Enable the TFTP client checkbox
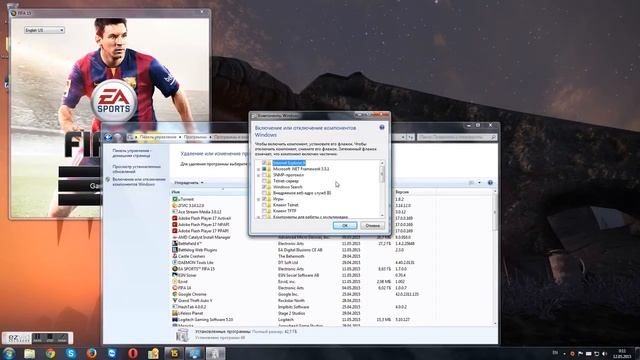This screenshot has width=640, height=360. click(x=264, y=211)
